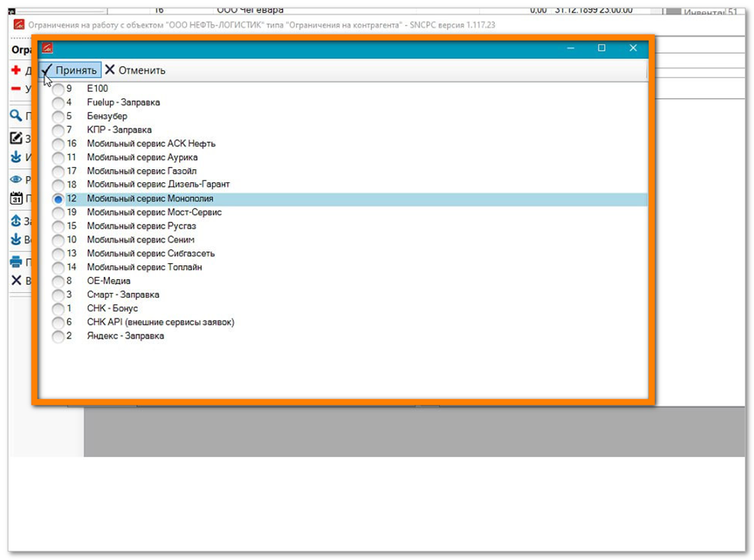Image resolution: width=754 pixels, height=560 pixels.
Task: Select radio for Мобильный сервис Мост-Сервис
Action: pyautogui.click(x=58, y=212)
